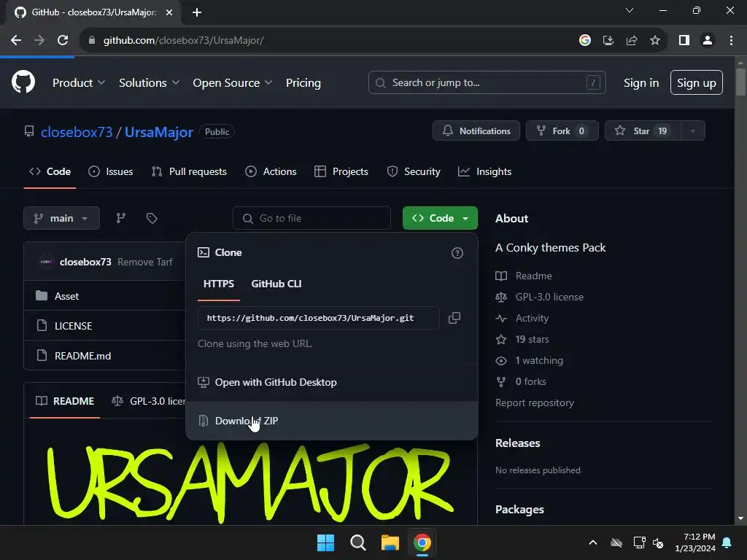
Task: Expand the Solutions menu
Action: [x=149, y=83]
